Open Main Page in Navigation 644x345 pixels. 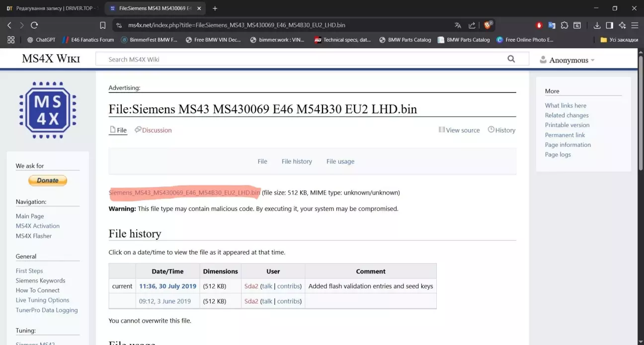[30, 216]
